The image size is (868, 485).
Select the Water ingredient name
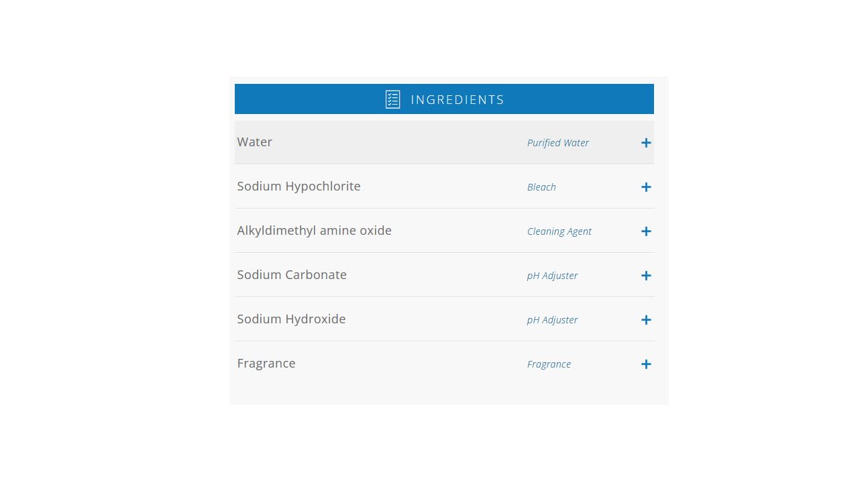(x=254, y=142)
